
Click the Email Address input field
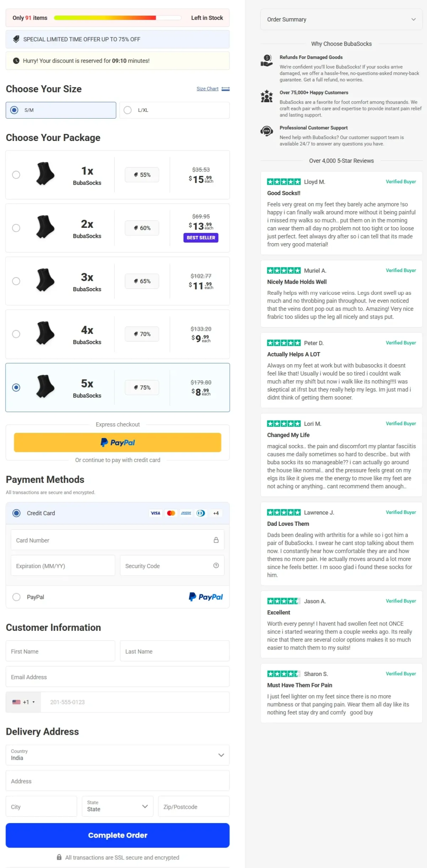[117, 676]
